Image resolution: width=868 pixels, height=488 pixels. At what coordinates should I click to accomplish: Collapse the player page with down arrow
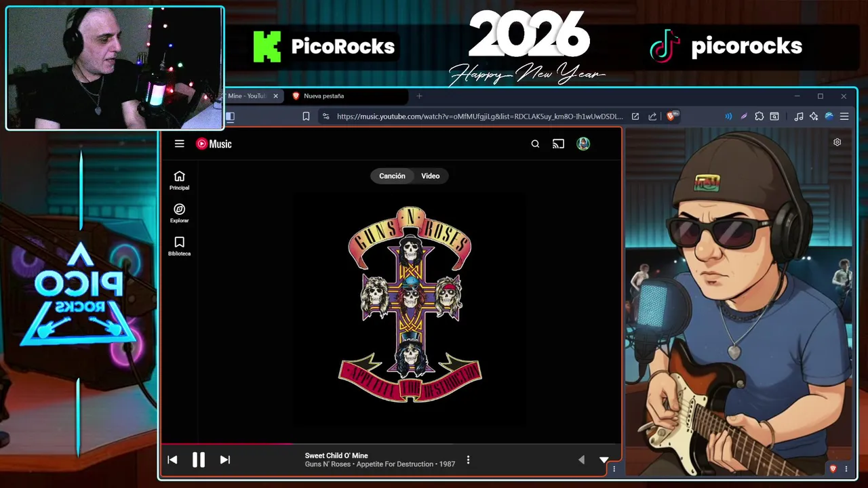point(604,460)
